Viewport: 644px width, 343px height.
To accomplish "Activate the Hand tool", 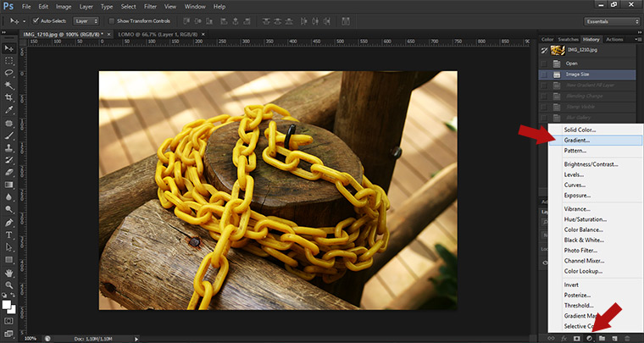I will (x=8, y=273).
